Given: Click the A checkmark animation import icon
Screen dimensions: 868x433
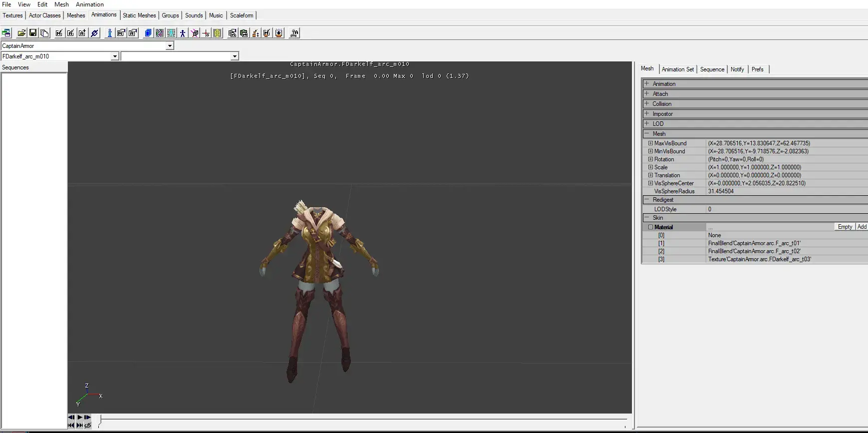Looking at the screenshot, I should tap(70, 33).
